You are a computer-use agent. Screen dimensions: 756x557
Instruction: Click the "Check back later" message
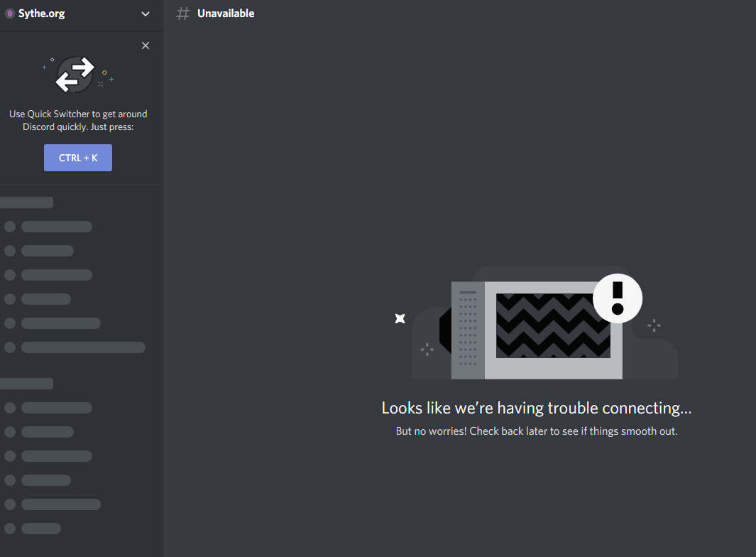coord(536,431)
